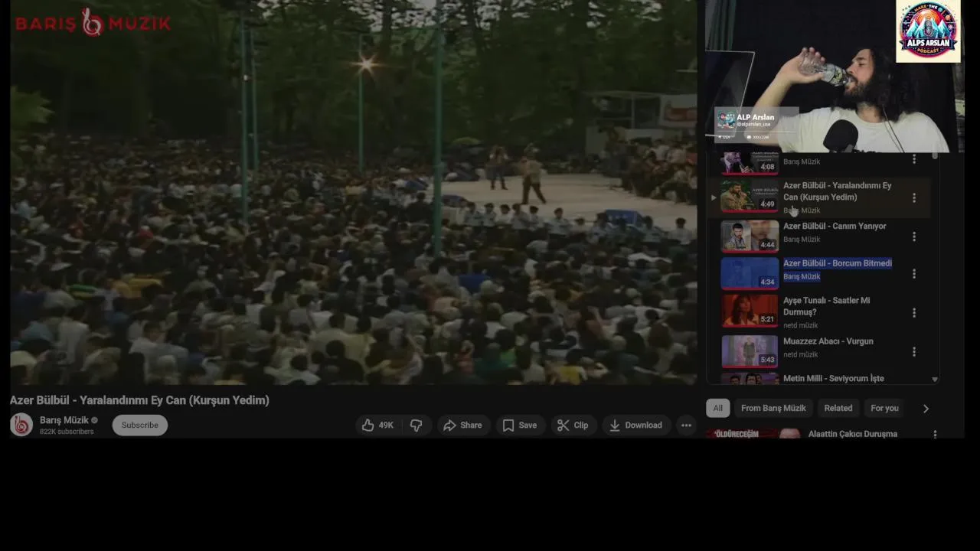Open Alaattin Çakıcı Duruşma video title

[853, 434]
